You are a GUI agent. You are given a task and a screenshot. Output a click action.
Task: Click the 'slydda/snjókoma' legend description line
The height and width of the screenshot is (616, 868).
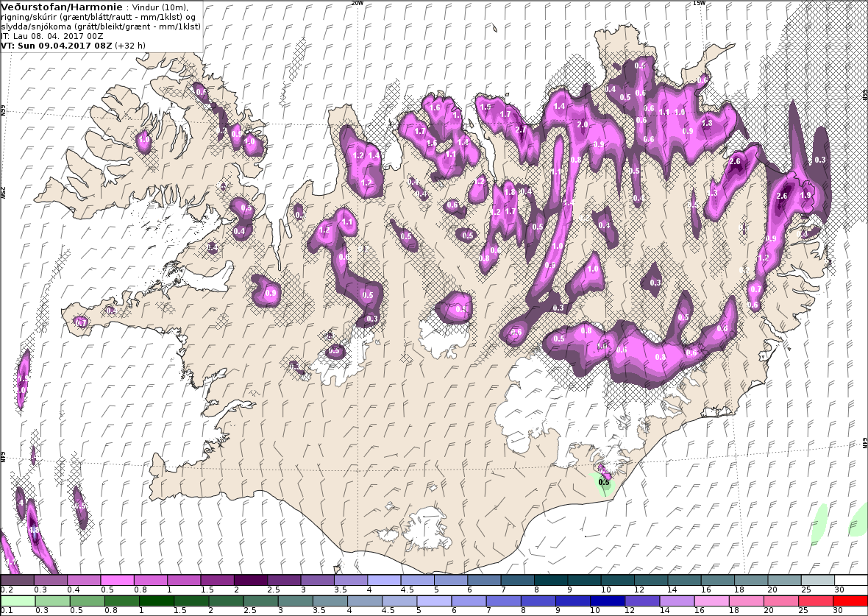[x=101, y=26]
